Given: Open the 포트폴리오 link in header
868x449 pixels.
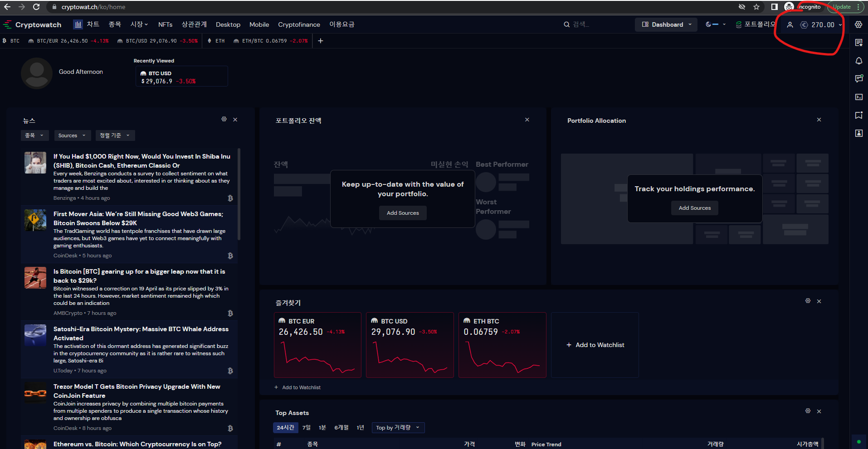Looking at the screenshot, I should 756,24.
